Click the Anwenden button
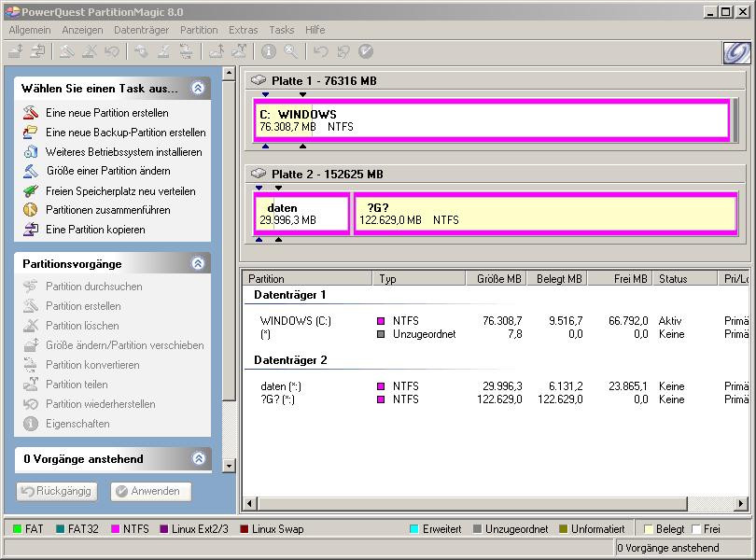 click(x=151, y=491)
